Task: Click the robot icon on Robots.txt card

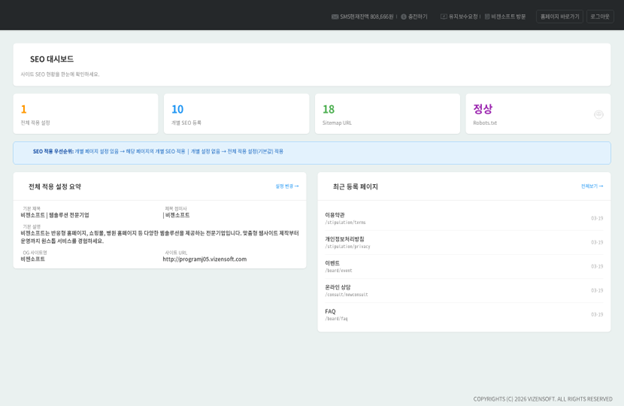Action: click(598, 115)
